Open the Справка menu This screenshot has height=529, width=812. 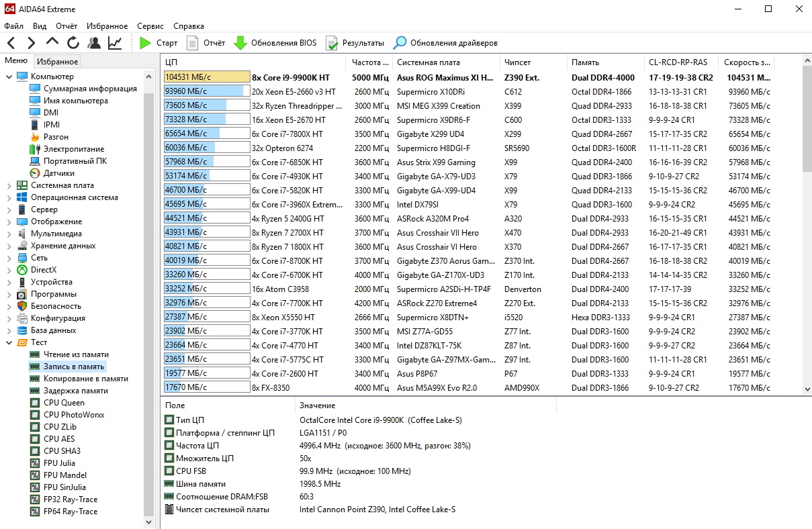tap(189, 26)
